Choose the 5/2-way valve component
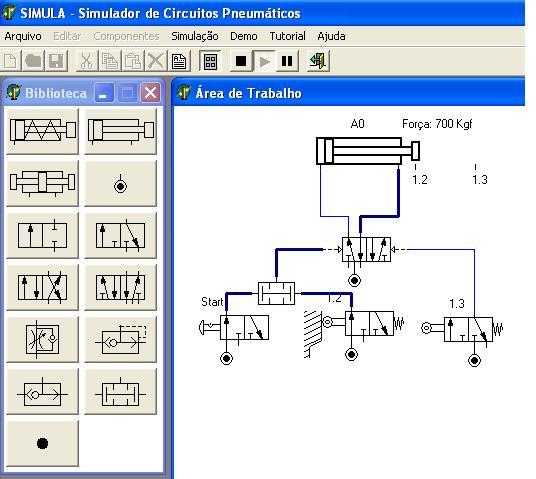Image resolution: width=536 pixels, height=479 pixels. point(120,287)
